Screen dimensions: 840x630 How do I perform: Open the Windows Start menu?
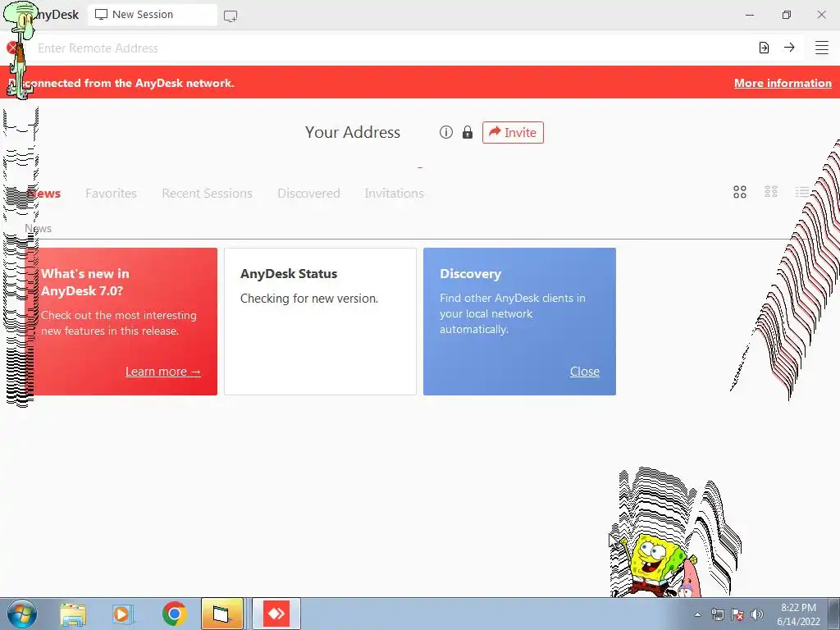(x=21, y=614)
